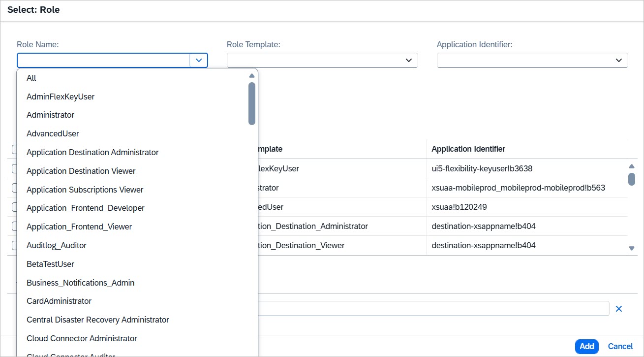Click inside the Role Name input field
Screen dimensions: 644x357
(x=103, y=60)
